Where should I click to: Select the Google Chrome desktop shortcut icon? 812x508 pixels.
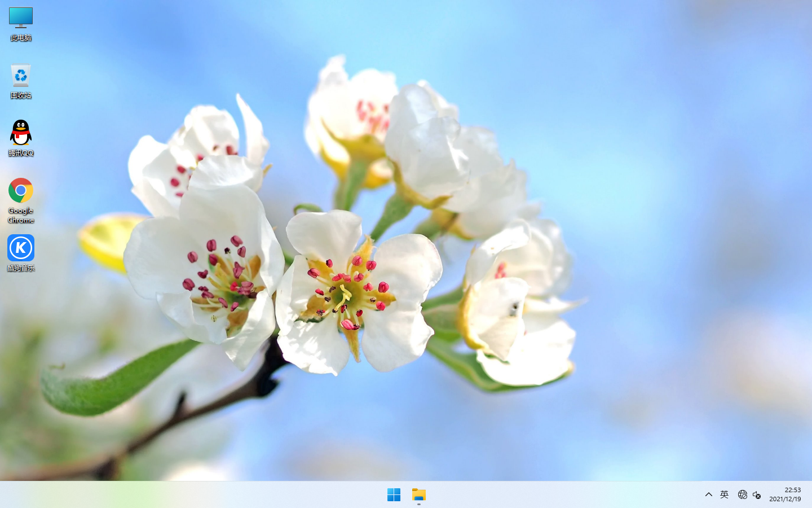click(21, 191)
